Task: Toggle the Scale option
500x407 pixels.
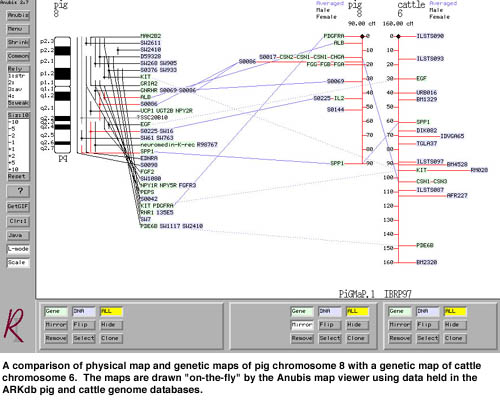Action: tap(18, 263)
